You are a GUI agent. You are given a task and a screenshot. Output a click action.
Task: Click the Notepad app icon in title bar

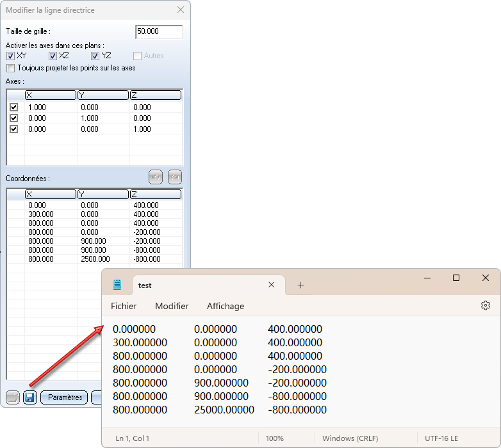(x=117, y=285)
